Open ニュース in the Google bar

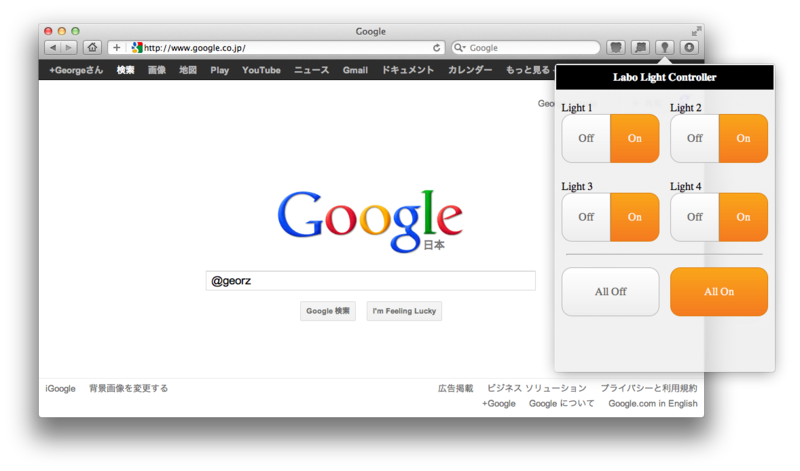312,70
